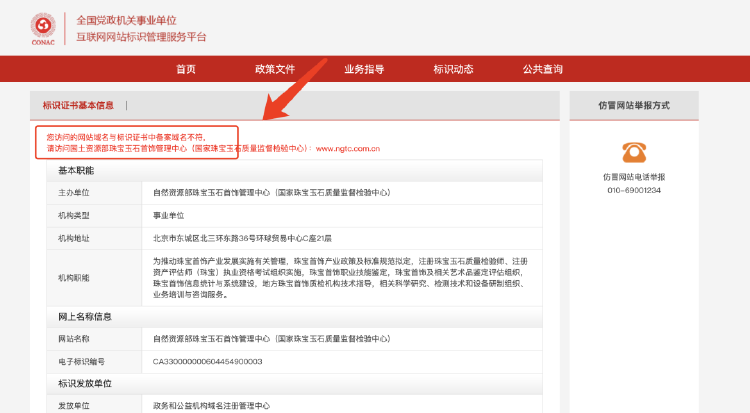Screen dimensions: 750x413
Task: Select the 标识证书基本信息 tab header
Action: 78,105
